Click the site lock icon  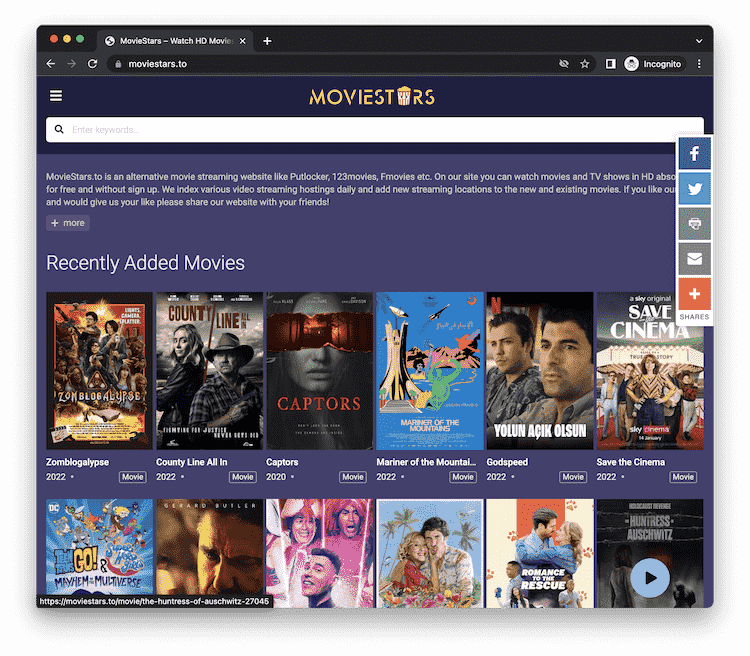pyautogui.click(x=118, y=64)
